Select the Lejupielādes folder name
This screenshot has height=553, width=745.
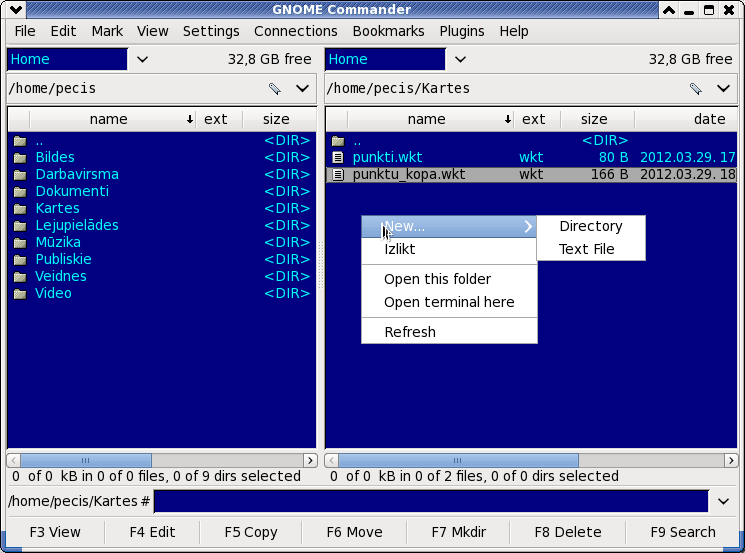coord(77,225)
